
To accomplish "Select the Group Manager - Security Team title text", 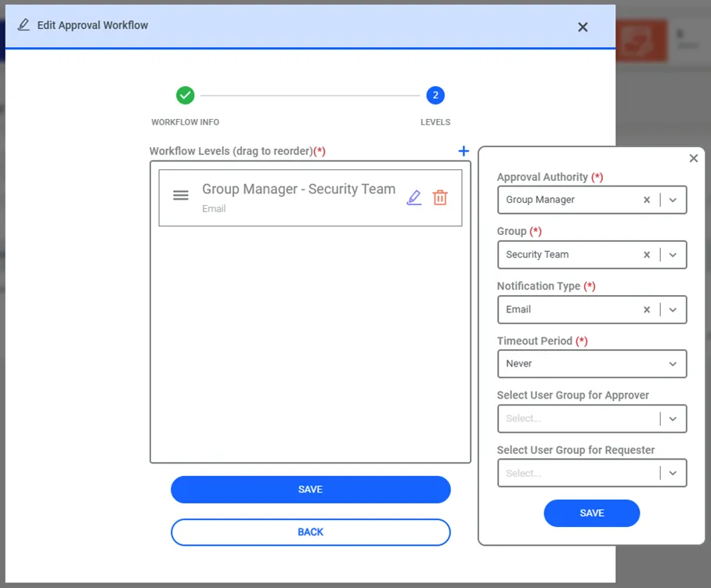I will click(x=299, y=189).
